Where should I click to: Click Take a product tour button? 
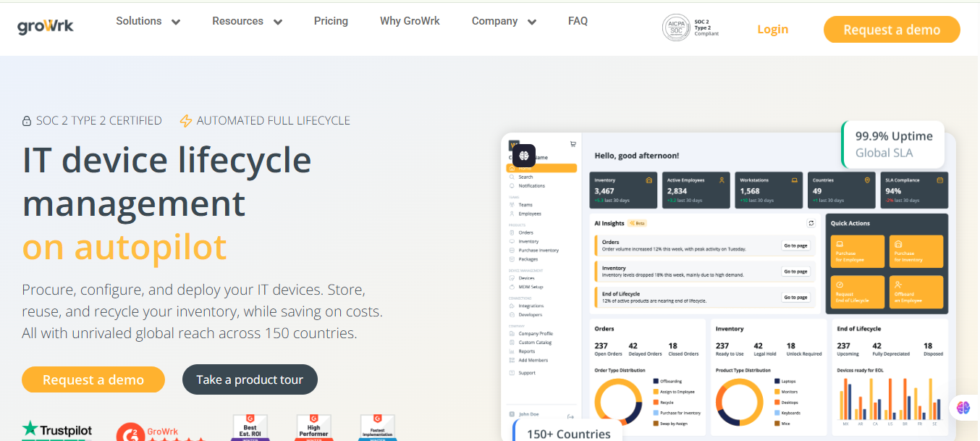[x=250, y=379]
